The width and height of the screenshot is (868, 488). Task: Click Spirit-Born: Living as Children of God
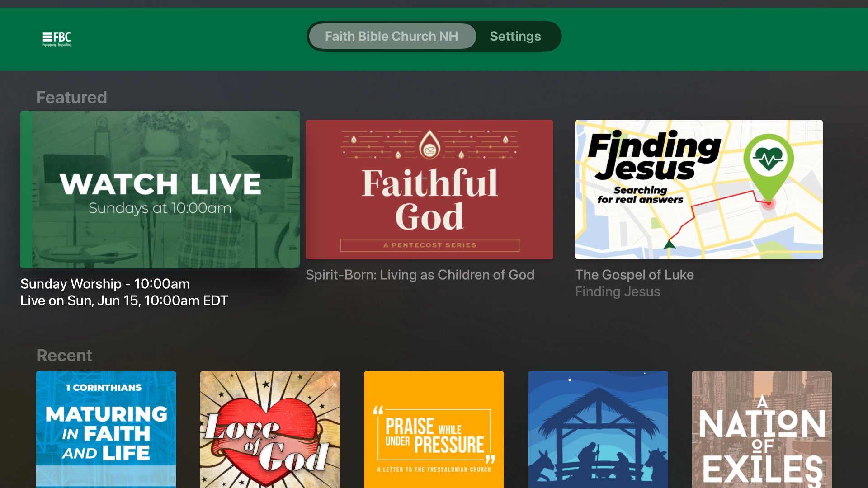(x=420, y=275)
